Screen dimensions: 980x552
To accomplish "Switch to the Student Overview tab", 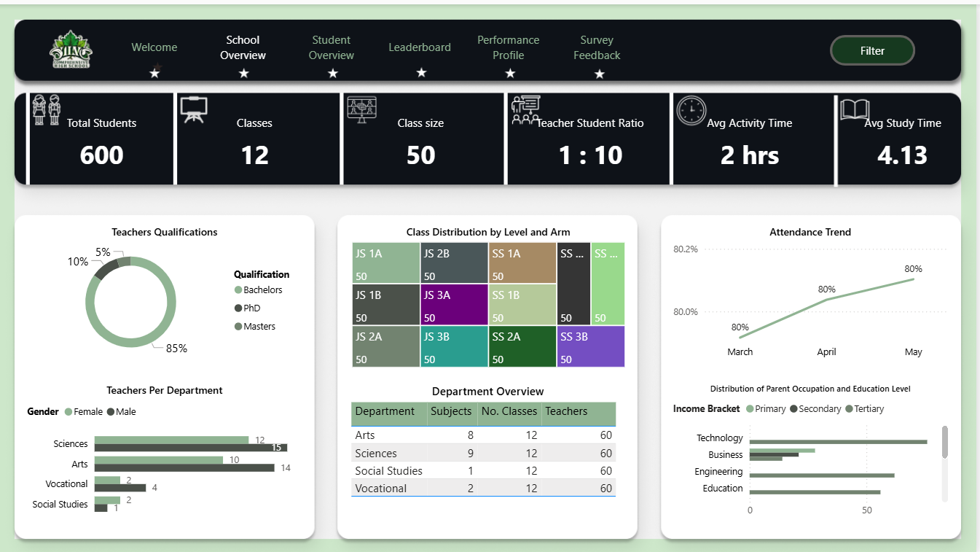I will [x=332, y=47].
